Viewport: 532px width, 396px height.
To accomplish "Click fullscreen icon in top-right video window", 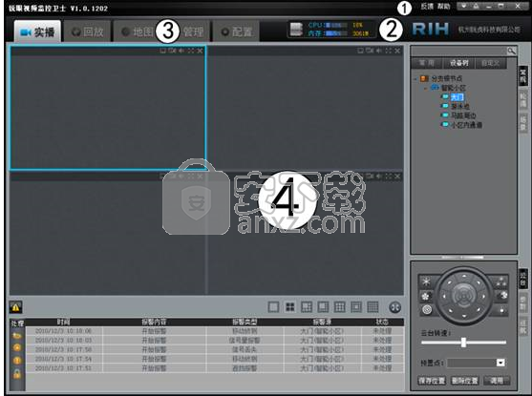I will click(388, 51).
